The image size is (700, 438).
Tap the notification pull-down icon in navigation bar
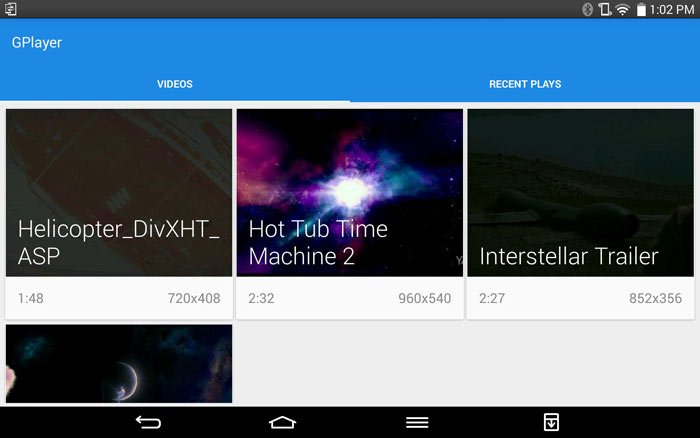[551, 422]
